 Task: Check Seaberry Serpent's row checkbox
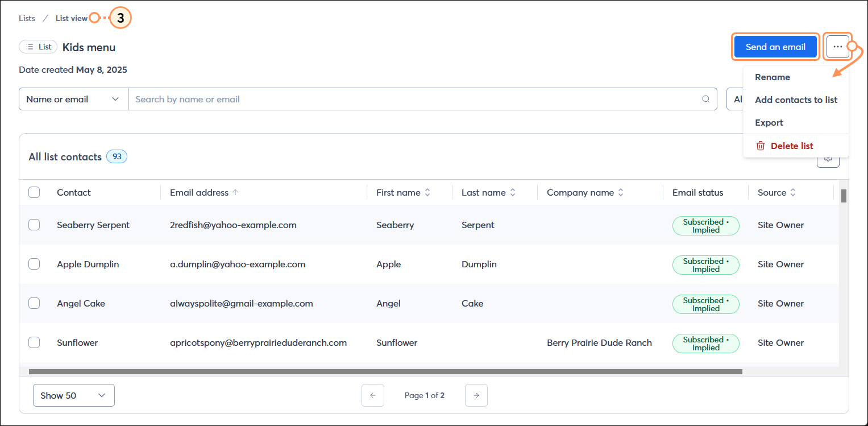(34, 225)
